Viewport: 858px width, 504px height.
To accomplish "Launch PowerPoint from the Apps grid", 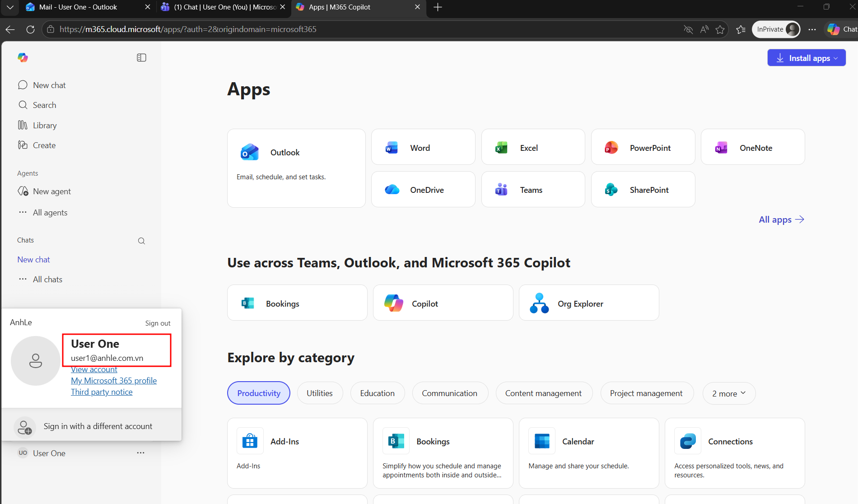I will click(x=643, y=147).
